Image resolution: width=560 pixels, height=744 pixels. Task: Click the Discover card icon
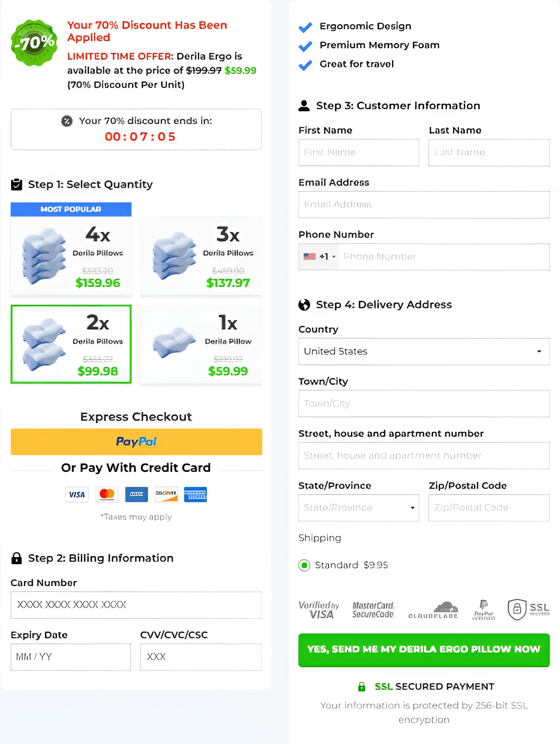(166, 495)
